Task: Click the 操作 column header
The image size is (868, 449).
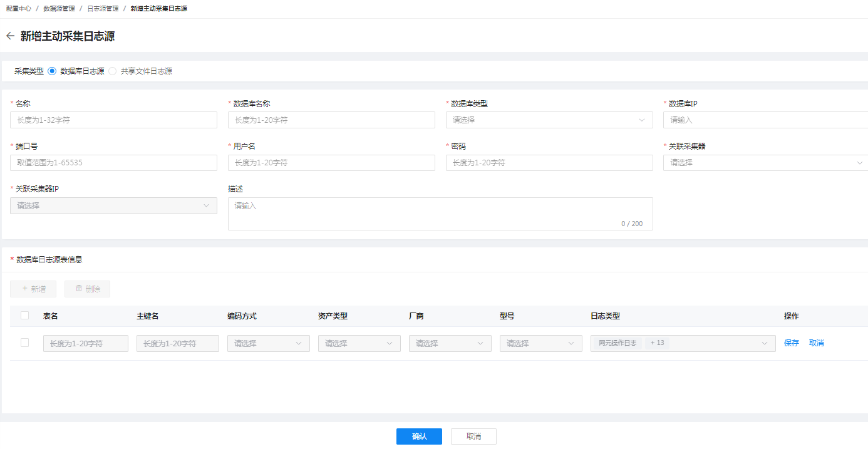Action: tap(792, 316)
